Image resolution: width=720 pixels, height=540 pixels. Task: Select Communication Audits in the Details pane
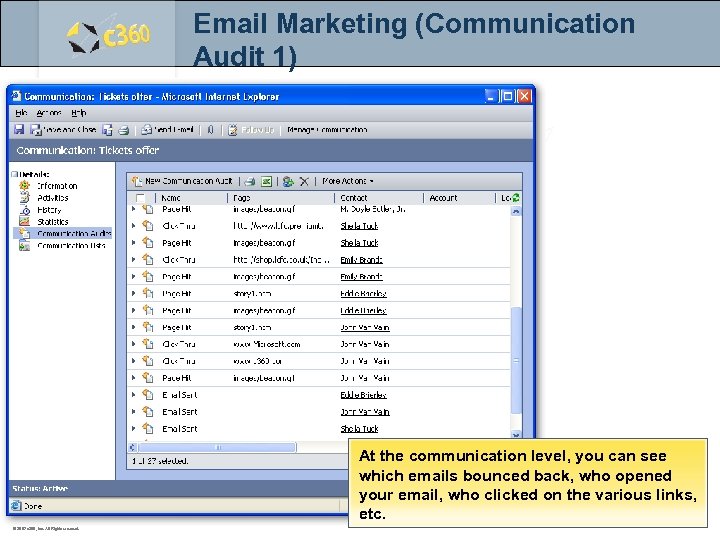[74, 234]
